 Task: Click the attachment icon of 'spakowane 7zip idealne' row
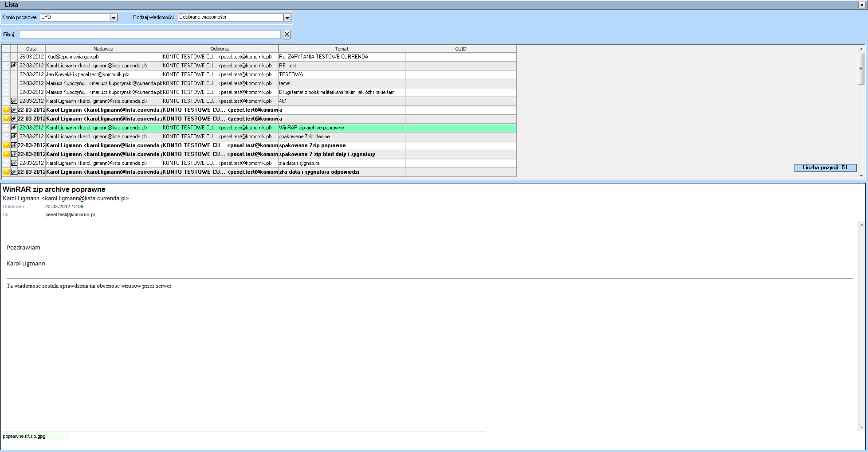(14, 136)
